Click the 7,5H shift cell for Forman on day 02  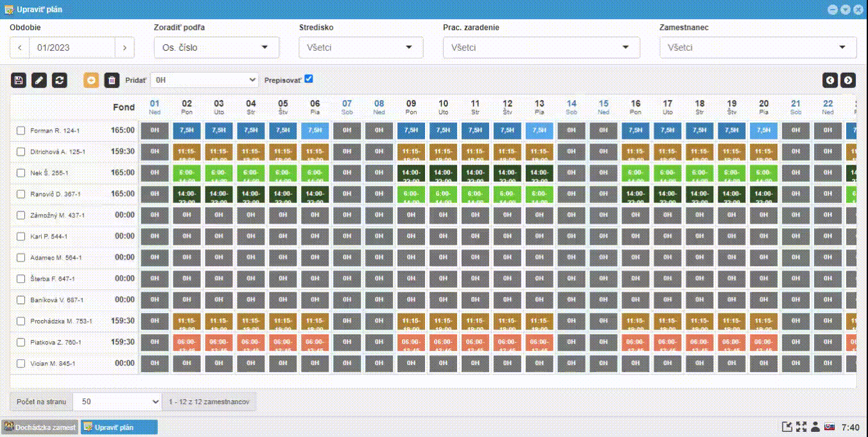coord(187,130)
